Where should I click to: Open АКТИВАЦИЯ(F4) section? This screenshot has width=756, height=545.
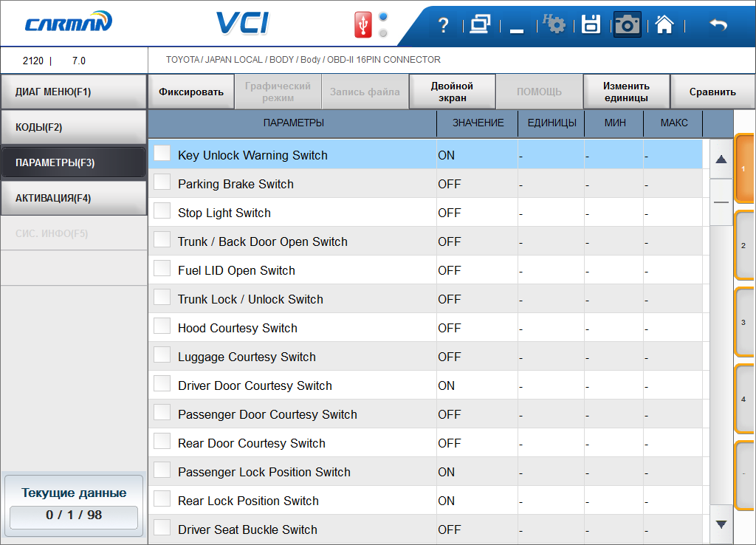pos(74,198)
